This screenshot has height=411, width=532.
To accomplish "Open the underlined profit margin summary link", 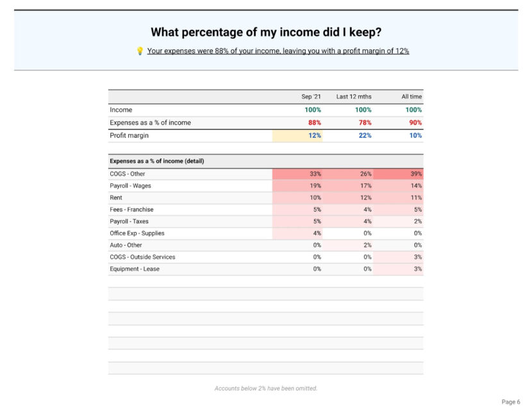I will (278, 51).
